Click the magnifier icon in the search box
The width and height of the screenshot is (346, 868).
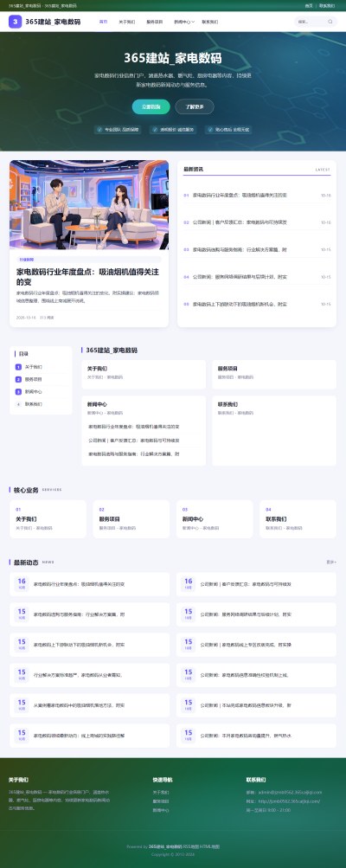pos(330,22)
